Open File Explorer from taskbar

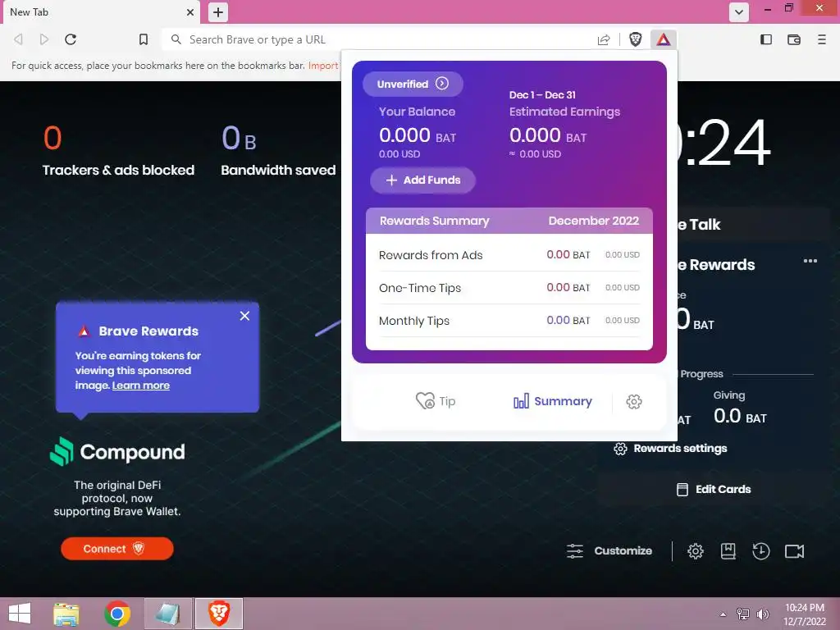[x=66, y=614]
